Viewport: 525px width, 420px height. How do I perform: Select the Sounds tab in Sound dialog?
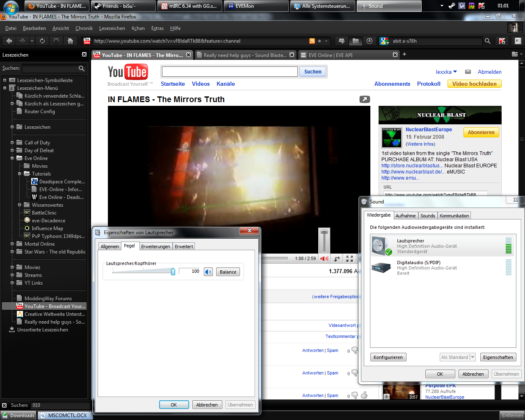427,216
